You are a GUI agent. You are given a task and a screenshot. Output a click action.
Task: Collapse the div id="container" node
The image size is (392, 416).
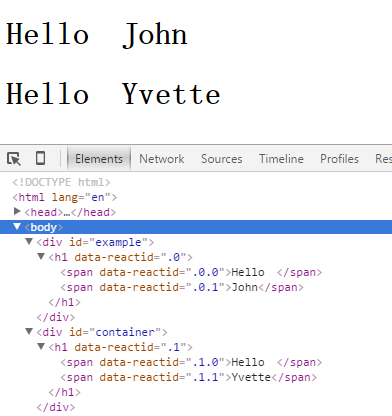coord(29,331)
